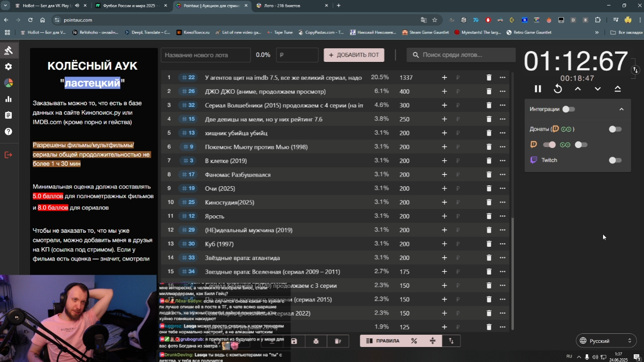The height and width of the screenshot is (362, 644).
Task: Pause the auction timer
Action: [538, 89]
